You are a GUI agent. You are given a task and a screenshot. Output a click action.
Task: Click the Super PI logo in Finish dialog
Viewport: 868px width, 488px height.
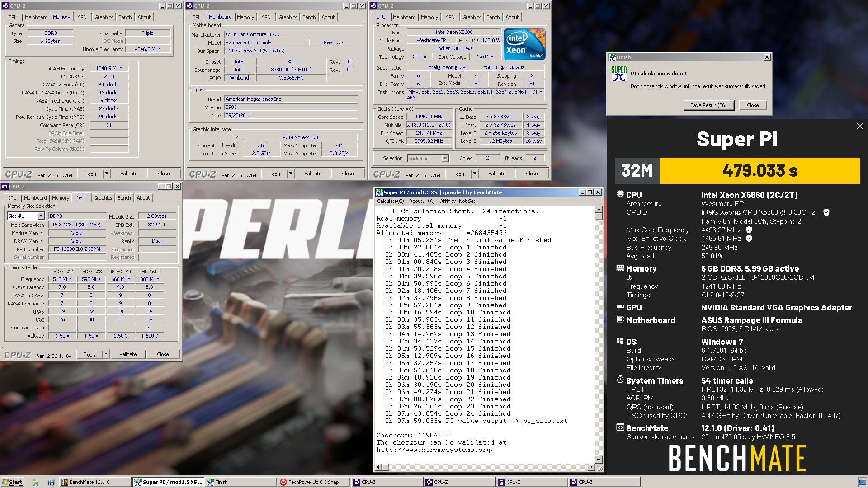click(x=619, y=74)
